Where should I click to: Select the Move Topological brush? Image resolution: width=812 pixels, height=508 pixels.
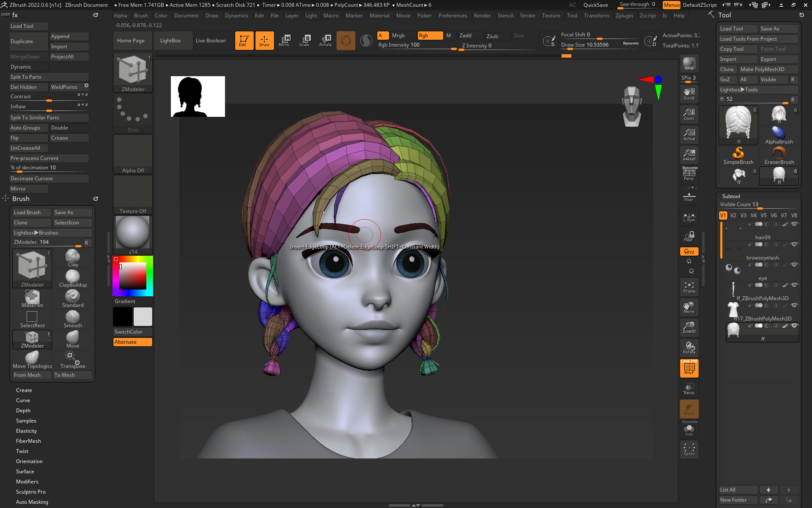pos(32,360)
